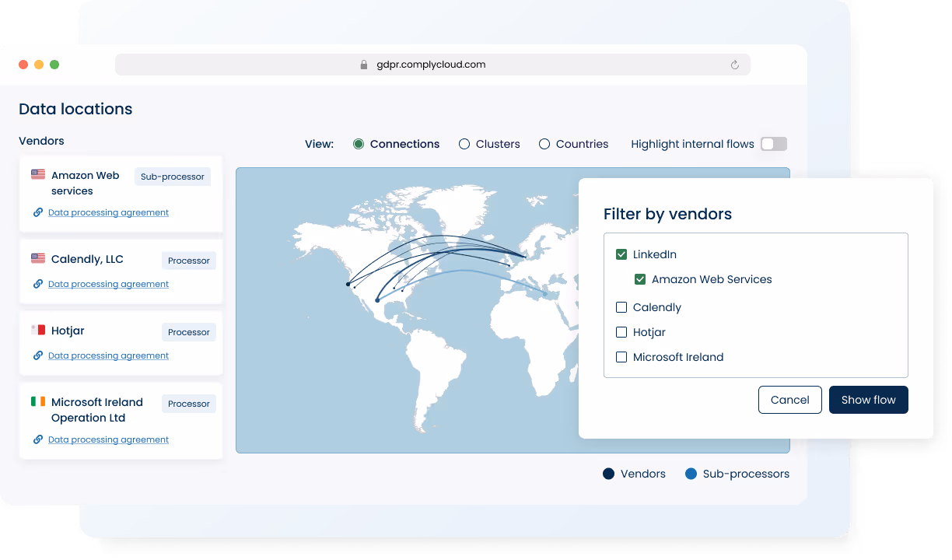Click the Sub-processor badge on Amazon card
Viewport: 952px width, 560px height.
coord(173,177)
